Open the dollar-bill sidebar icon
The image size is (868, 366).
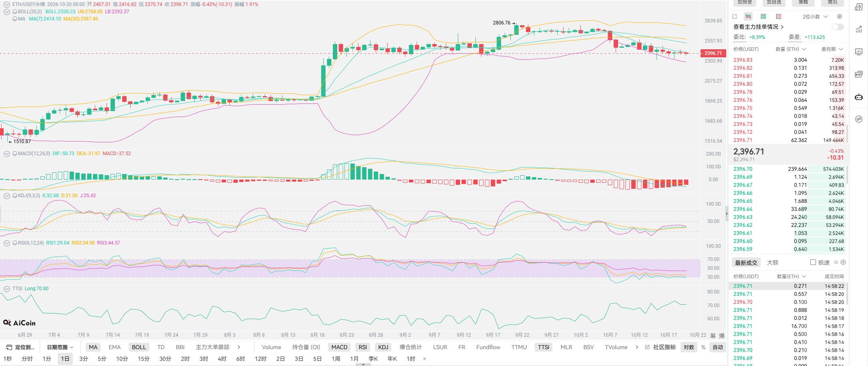click(x=859, y=7)
